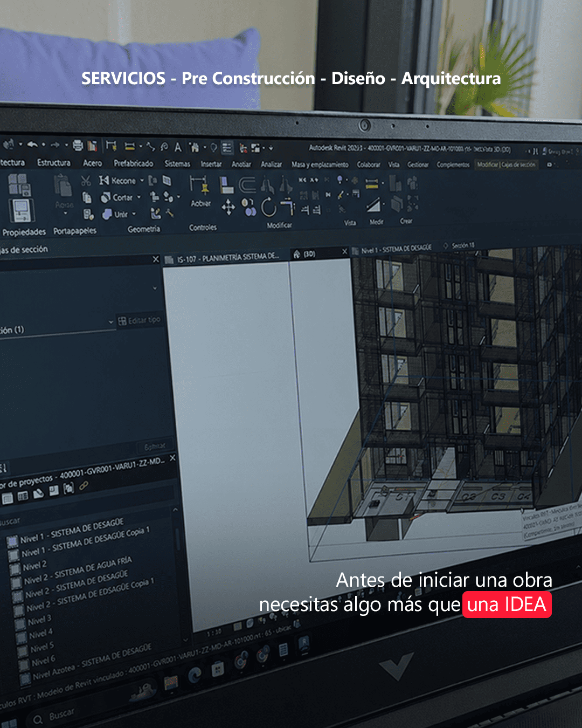Open the Gestionar ribbon tab
Viewport: 582px width, 728px height.
click(418, 164)
